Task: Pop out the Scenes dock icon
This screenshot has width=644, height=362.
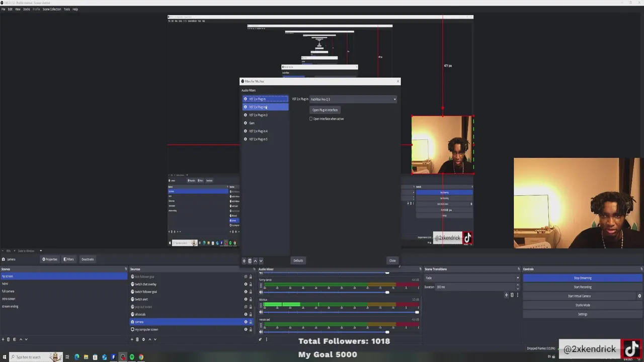Action: tap(126, 269)
